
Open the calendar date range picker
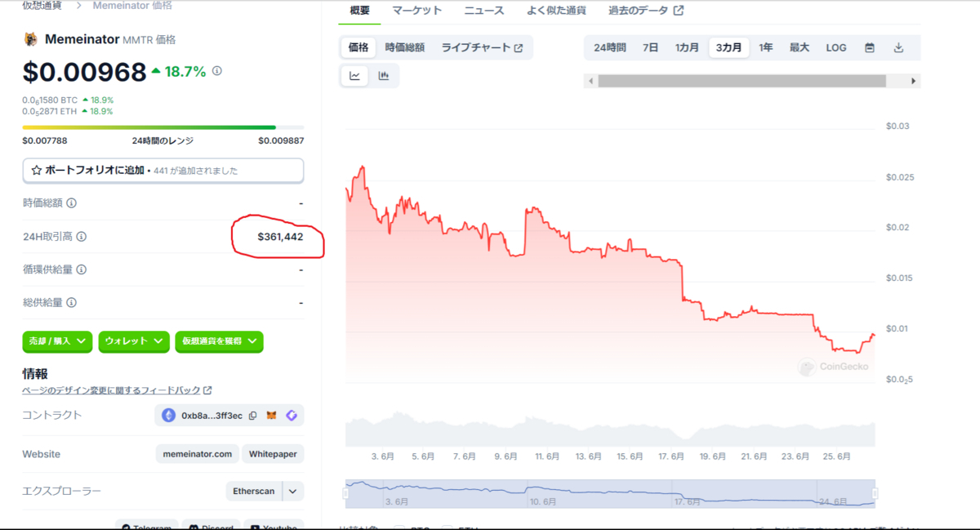click(x=870, y=47)
